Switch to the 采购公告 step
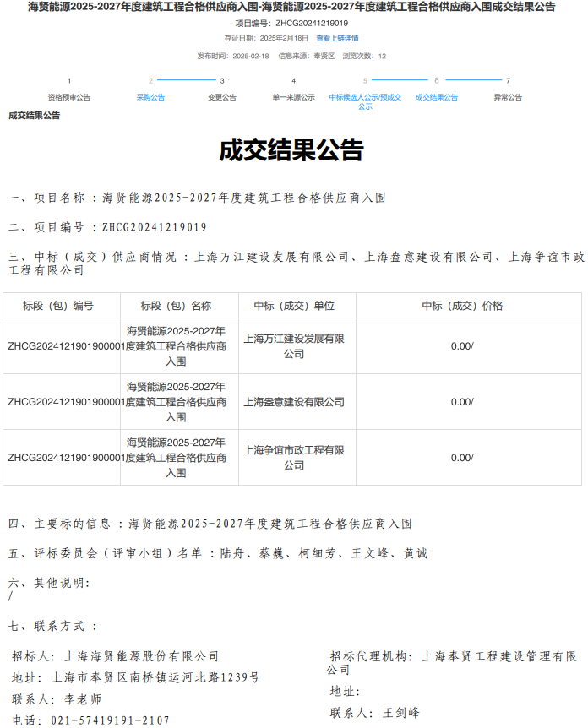This screenshot has width=588, height=728. [150, 97]
